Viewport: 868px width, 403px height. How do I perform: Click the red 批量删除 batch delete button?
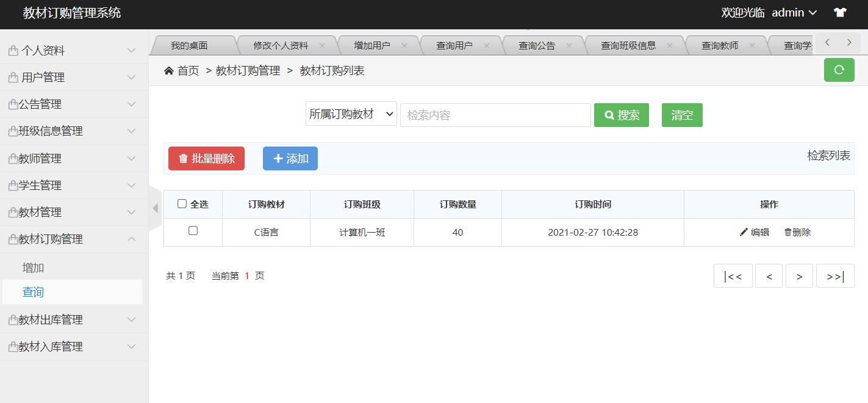coord(206,158)
